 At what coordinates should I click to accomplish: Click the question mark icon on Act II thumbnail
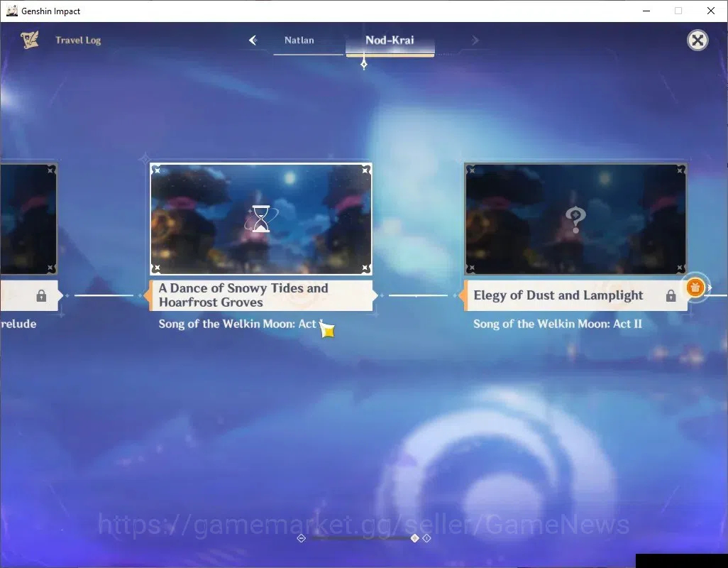(575, 219)
